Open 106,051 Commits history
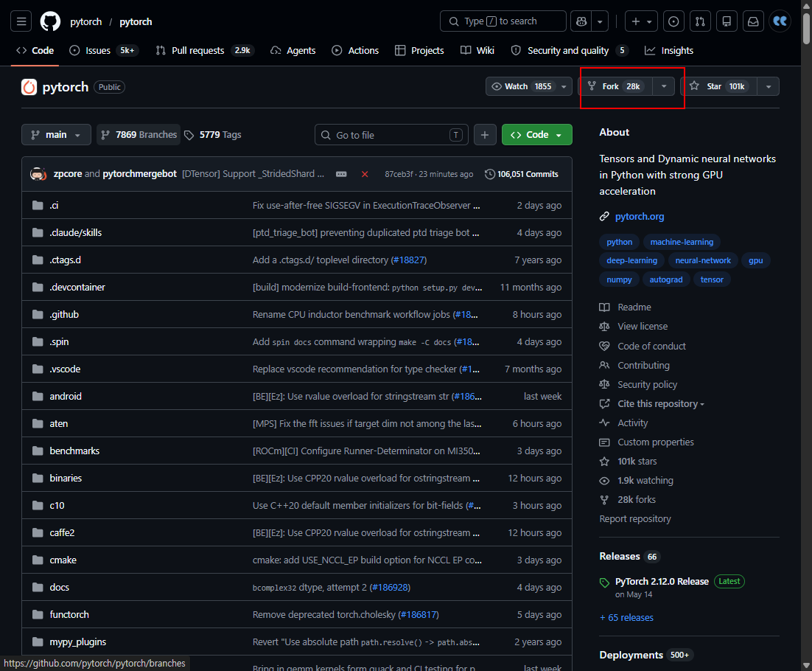812x671 pixels. pyautogui.click(x=522, y=174)
